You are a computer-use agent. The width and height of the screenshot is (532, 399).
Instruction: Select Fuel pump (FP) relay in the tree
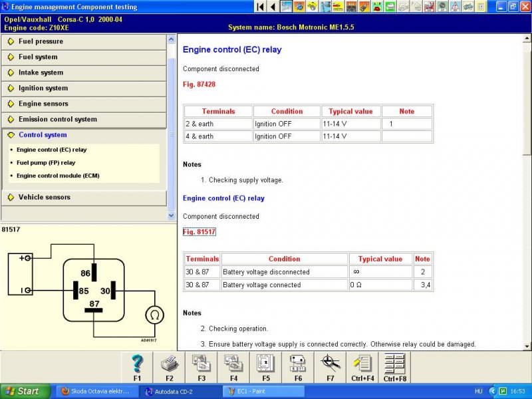pos(46,162)
